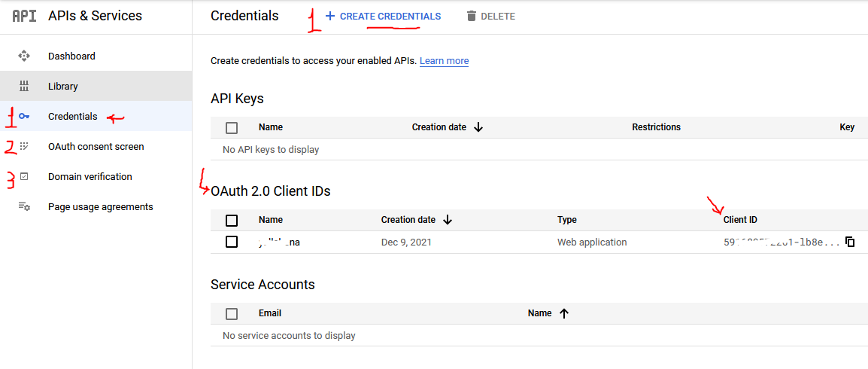Click the Credentials key icon

(24, 117)
